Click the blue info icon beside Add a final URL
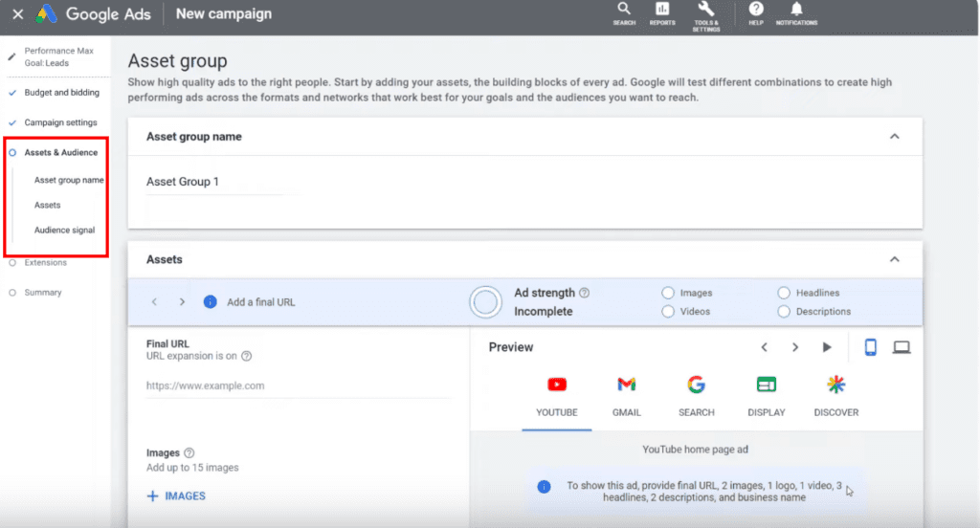 210,302
